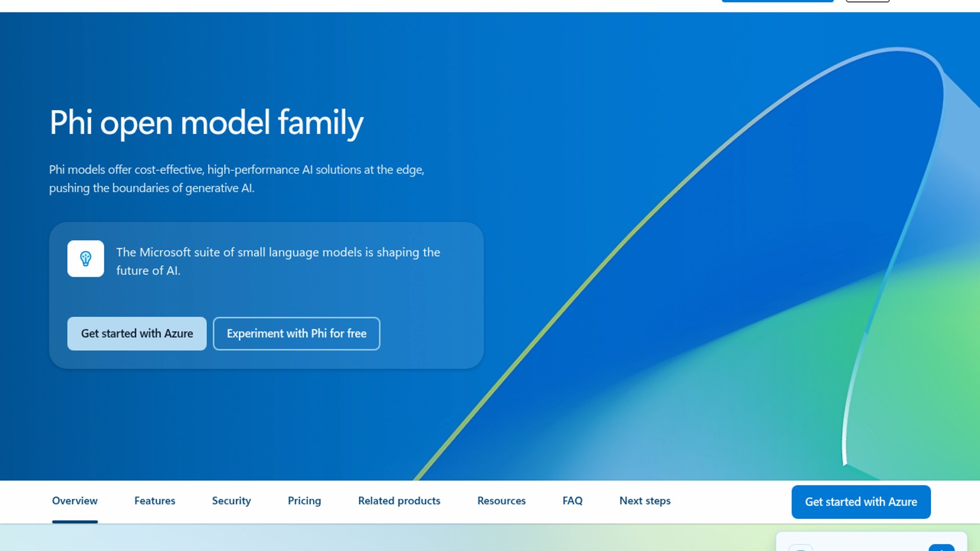
Task: Select the Next steps tab
Action: [645, 501]
